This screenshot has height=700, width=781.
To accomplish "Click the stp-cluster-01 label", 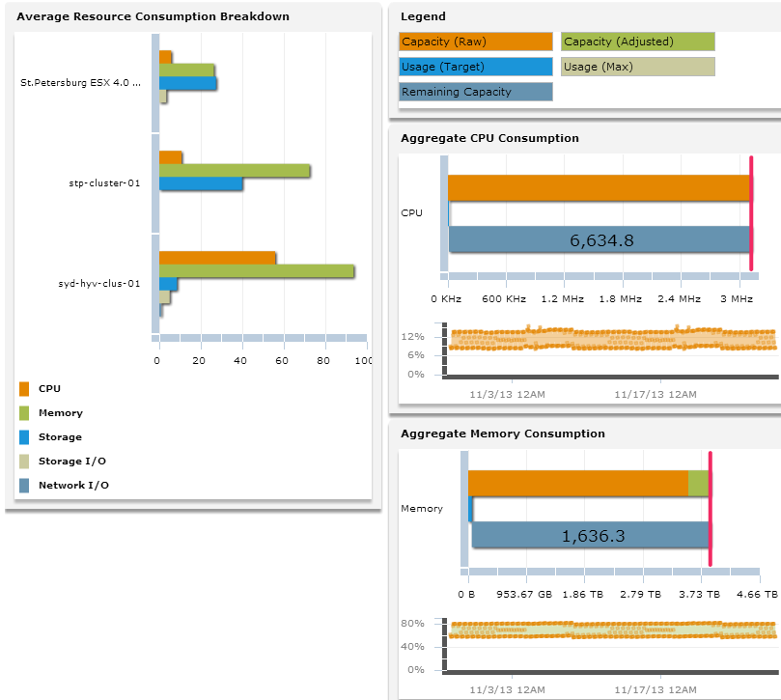I will (104, 183).
